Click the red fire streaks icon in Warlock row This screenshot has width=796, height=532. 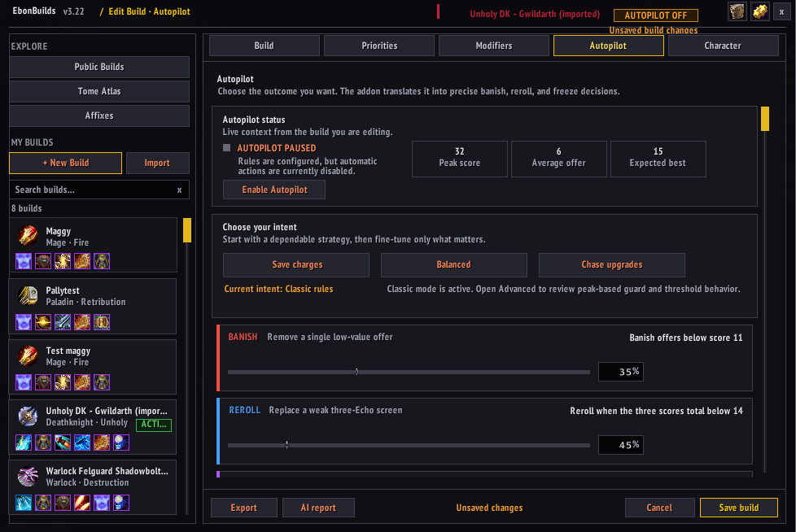[x=82, y=503]
